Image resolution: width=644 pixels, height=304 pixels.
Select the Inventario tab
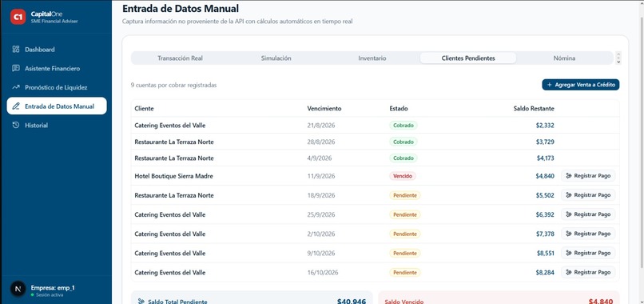372,58
